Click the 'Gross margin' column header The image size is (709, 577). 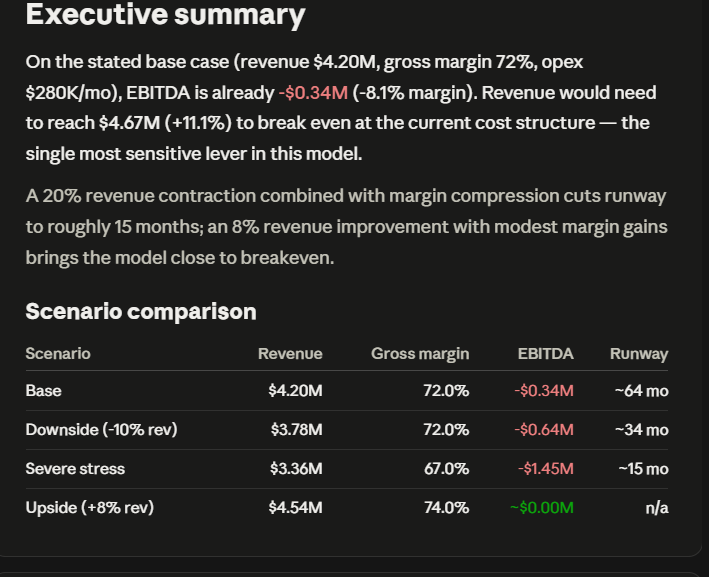(x=420, y=354)
